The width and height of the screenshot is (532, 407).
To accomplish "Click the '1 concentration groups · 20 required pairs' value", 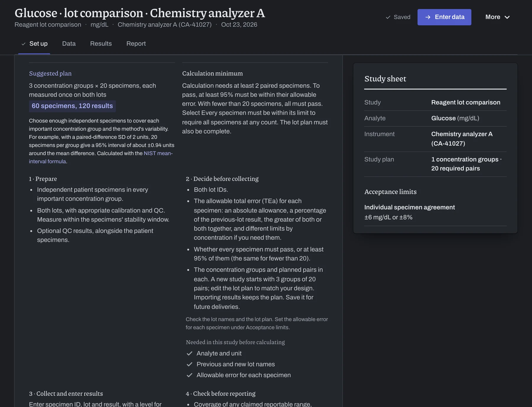I will pos(466,164).
